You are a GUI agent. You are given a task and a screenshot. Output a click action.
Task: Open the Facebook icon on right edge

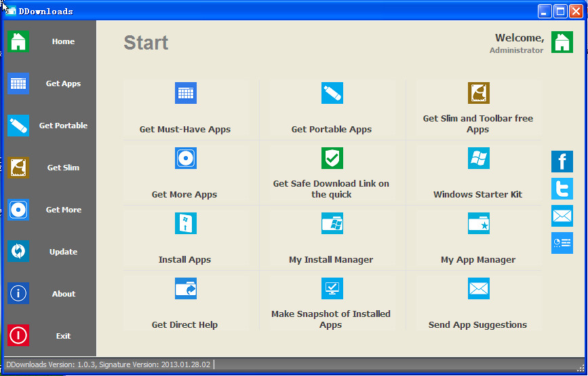coord(562,162)
